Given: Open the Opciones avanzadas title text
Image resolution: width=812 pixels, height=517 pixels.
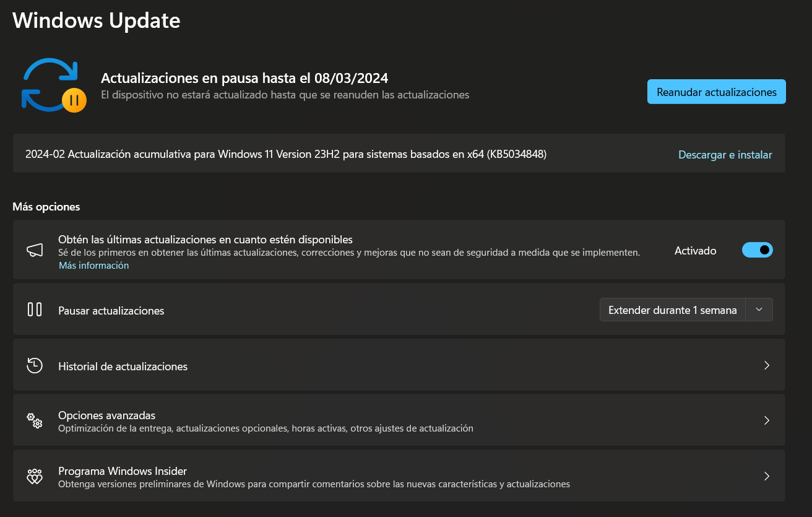Looking at the screenshot, I should 107,415.
